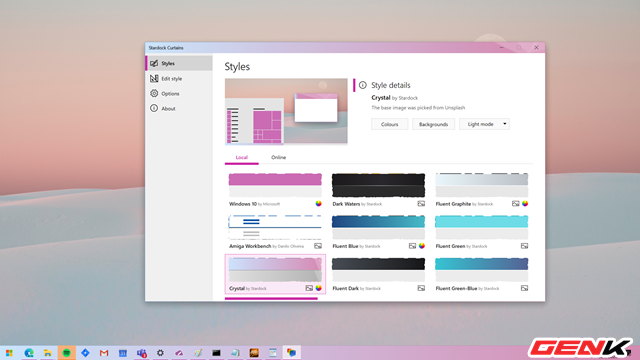Click the background image icon on Crystal
Viewport: 640px width, 360px height.
309,288
